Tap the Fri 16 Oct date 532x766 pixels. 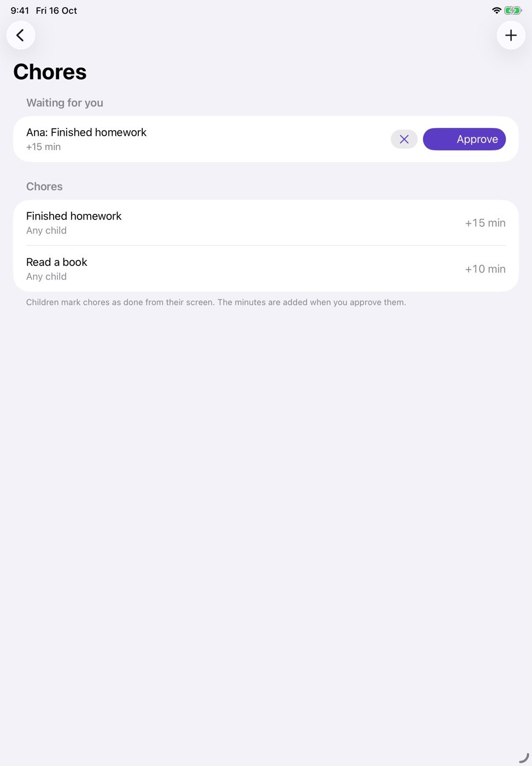coord(56,10)
